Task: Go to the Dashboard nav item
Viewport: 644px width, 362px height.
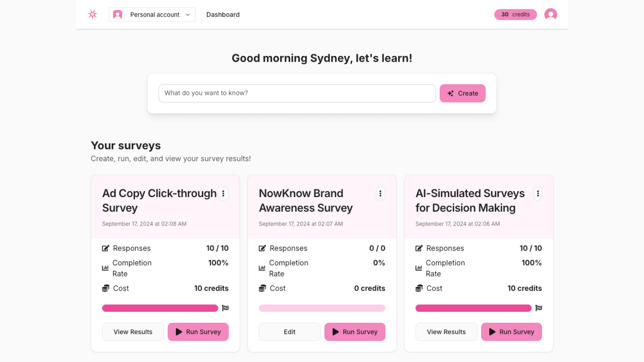Action: [223, 14]
